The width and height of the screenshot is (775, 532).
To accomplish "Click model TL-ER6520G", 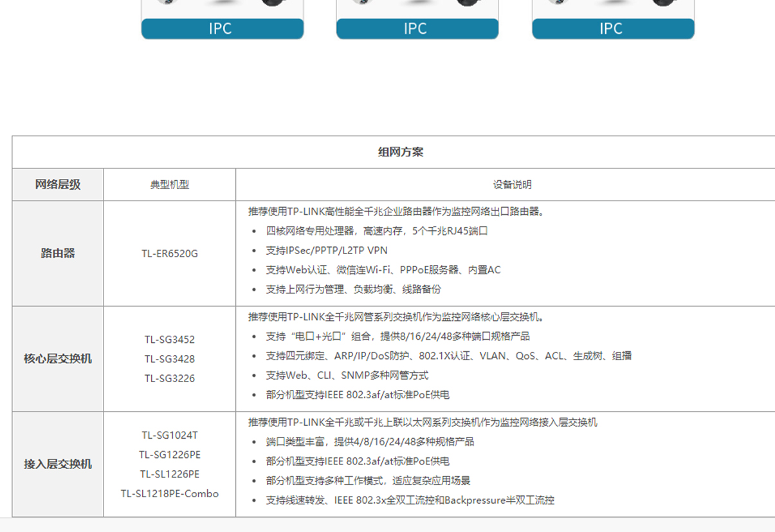I will [170, 253].
